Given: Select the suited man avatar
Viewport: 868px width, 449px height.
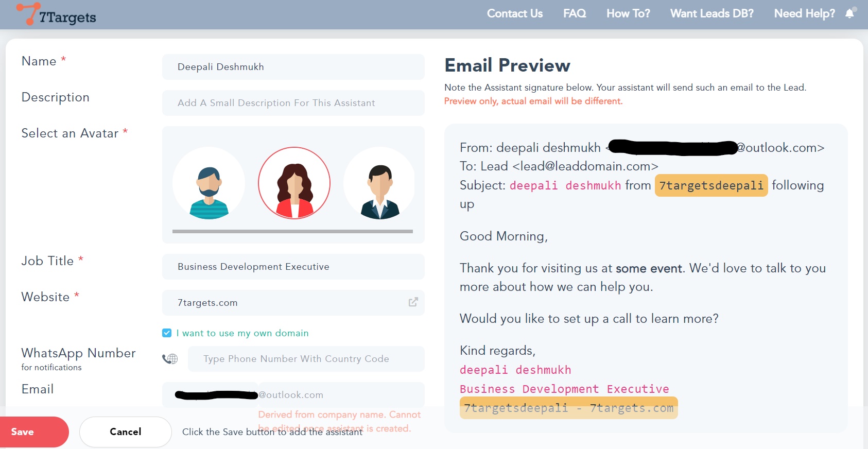Looking at the screenshot, I should pyautogui.click(x=379, y=183).
